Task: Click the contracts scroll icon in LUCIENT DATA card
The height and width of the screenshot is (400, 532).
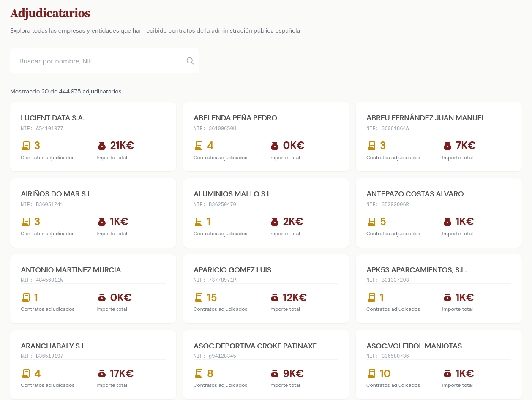Action: point(26,146)
